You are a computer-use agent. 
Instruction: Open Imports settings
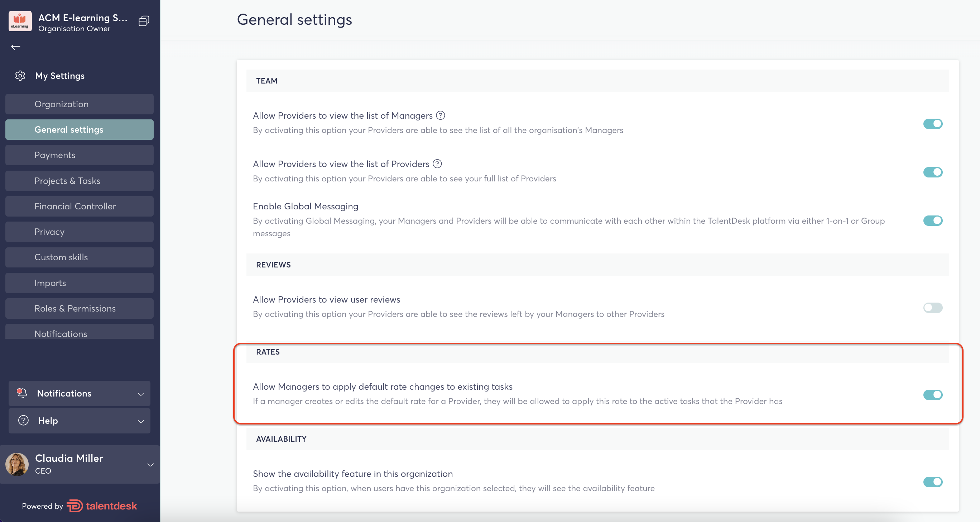(x=80, y=283)
